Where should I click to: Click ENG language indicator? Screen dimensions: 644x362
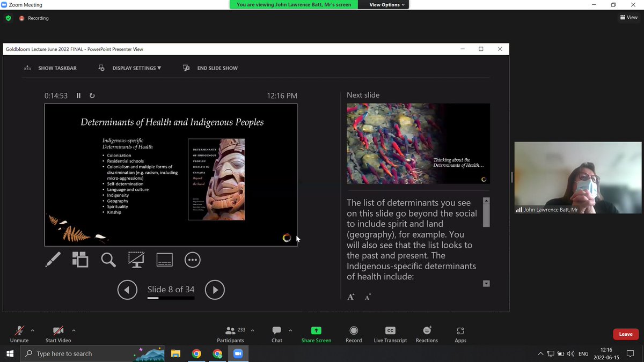[x=583, y=354]
